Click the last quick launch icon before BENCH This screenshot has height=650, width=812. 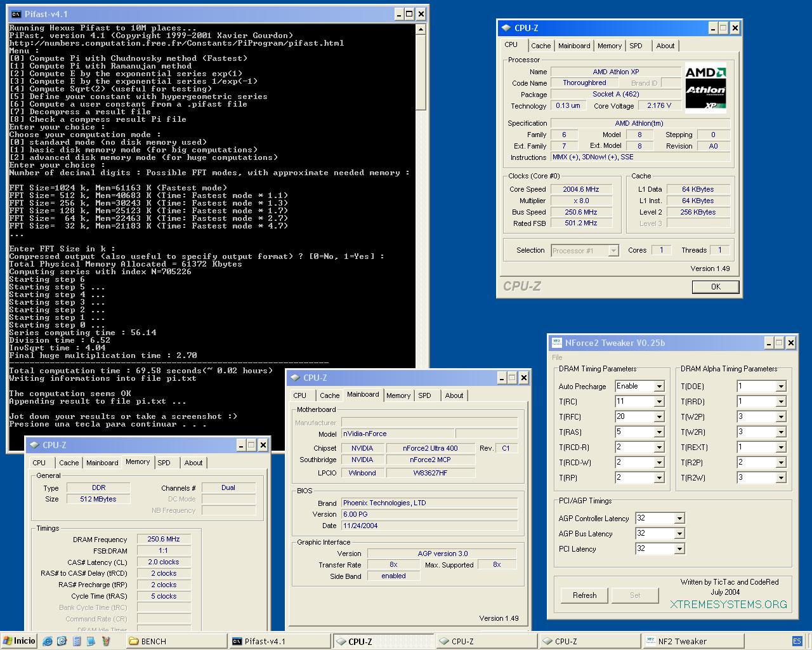(106, 641)
